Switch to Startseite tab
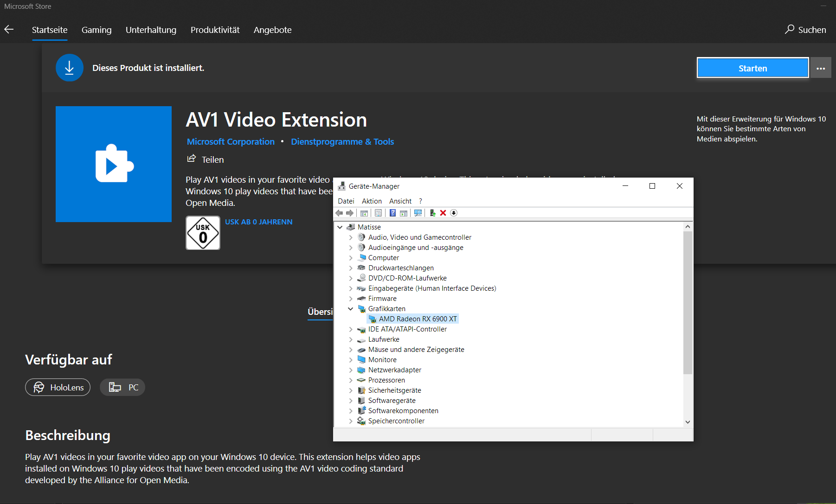Viewport: 836px width, 504px height. point(50,30)
